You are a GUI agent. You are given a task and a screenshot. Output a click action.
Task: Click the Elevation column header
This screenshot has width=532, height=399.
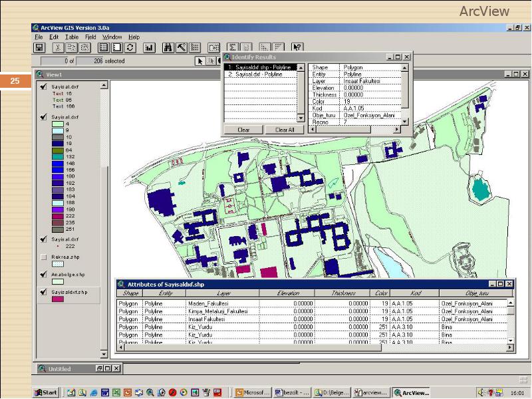tap(287, 293)
